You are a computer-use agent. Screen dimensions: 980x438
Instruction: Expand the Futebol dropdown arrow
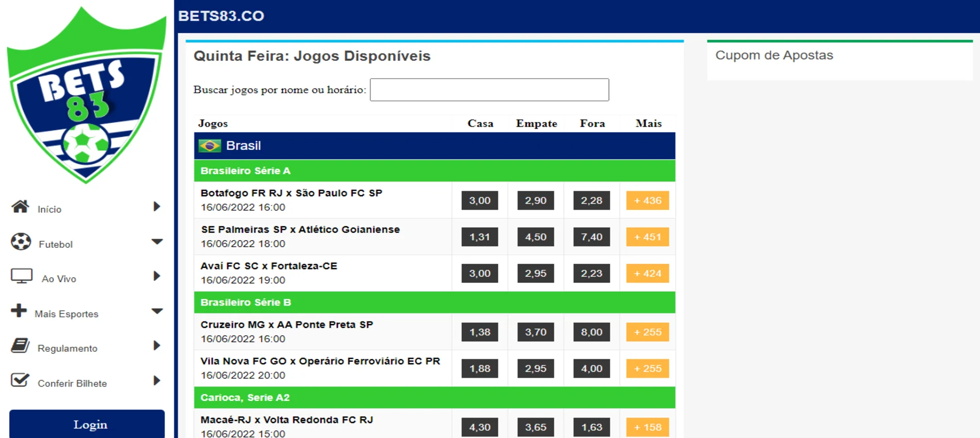pos(157,241)
